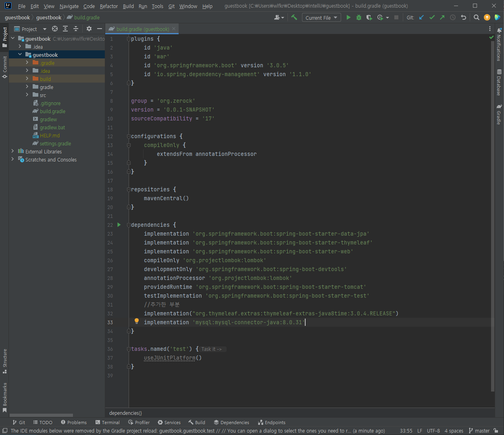Expand the src folder
Viewport: 504px width, 435px height.
tap(27, 95)
